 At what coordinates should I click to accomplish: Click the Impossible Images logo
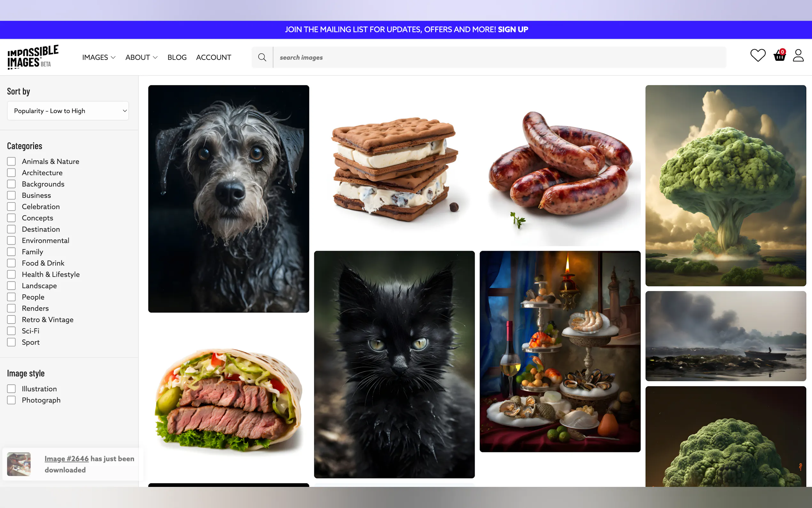(33, 56)
